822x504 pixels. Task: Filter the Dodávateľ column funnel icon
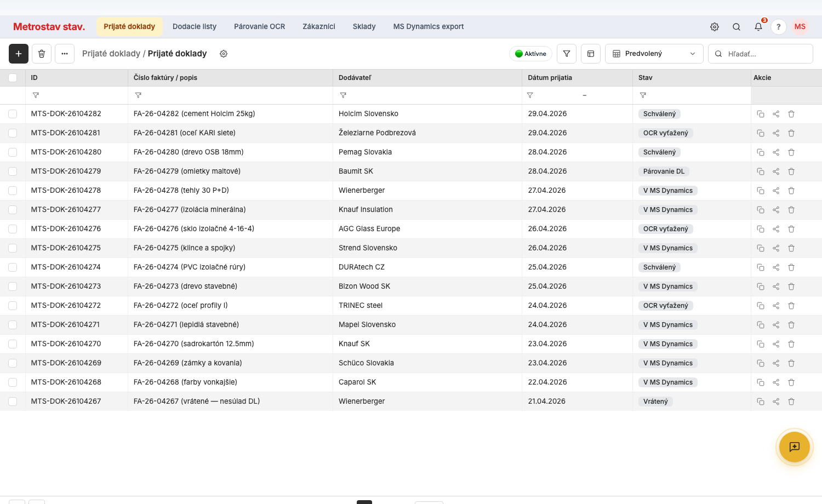343,95
